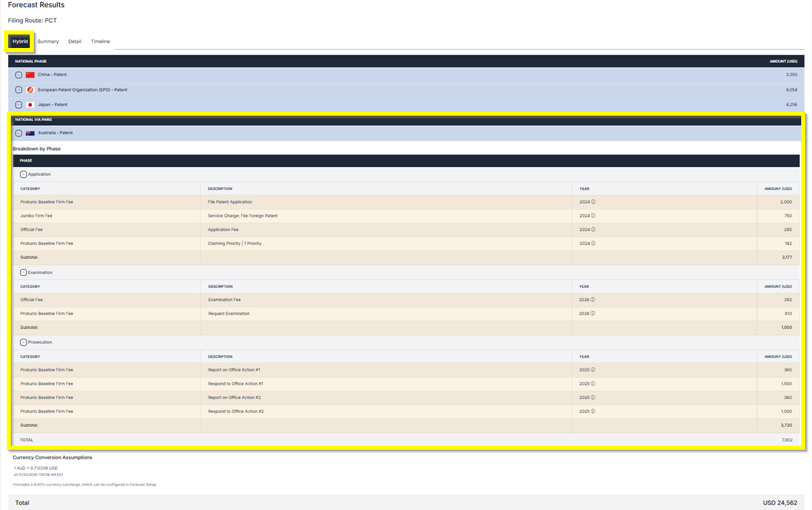Click the Australia flag icon
The height and width of the screenshot is (510, 812).
30,133
